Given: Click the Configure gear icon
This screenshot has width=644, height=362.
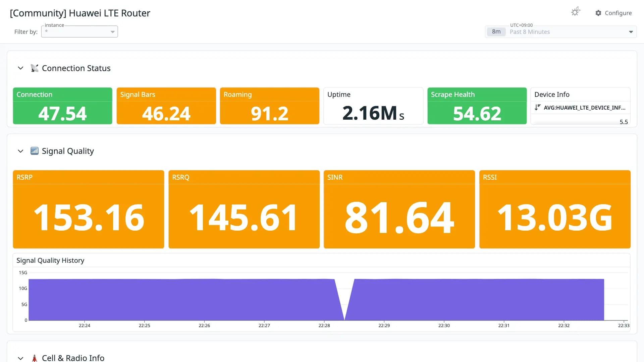Looking at the screenshot, I should coord(598,13).
